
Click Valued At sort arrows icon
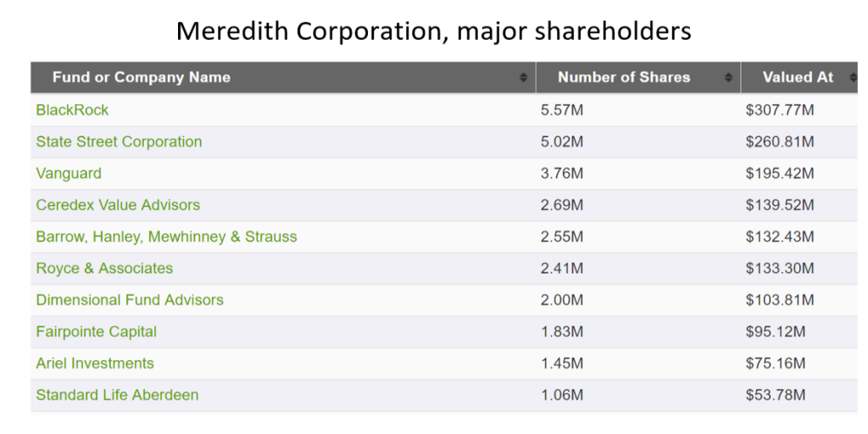coord(853,77)
